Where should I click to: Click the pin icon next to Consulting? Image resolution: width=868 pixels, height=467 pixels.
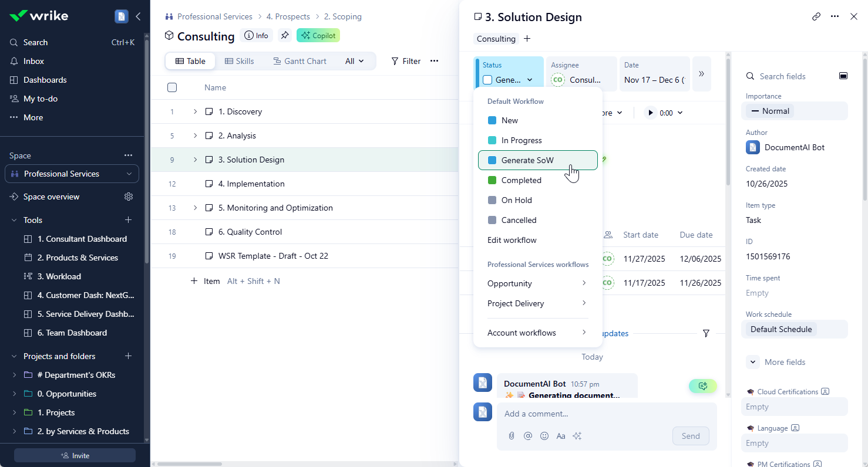point(285,36)
